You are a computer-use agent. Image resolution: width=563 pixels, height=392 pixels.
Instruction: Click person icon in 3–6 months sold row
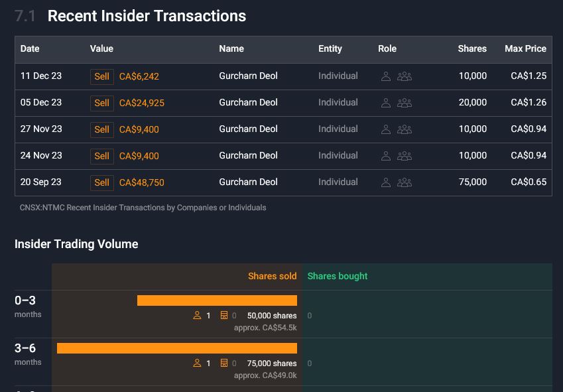[197, 363]
